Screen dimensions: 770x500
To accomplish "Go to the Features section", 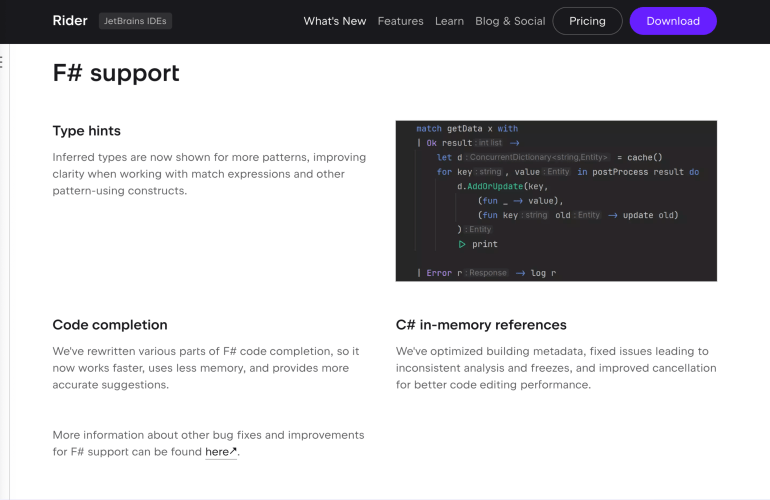I will (400, 21).
